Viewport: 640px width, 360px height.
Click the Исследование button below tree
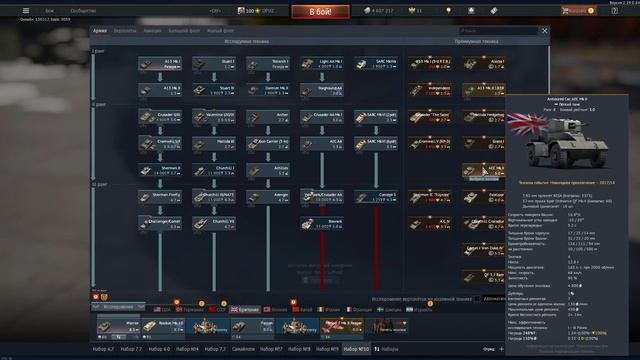[118, 307]
